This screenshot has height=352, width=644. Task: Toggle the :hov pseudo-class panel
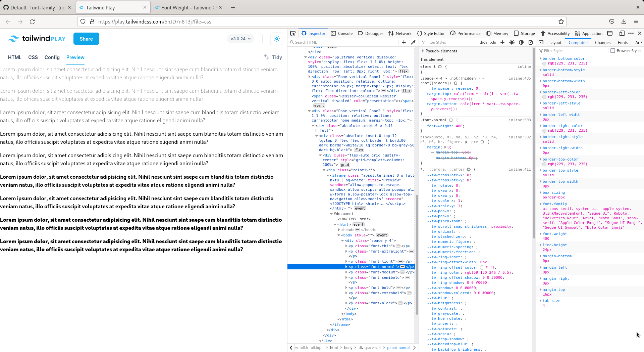point(483,42)
